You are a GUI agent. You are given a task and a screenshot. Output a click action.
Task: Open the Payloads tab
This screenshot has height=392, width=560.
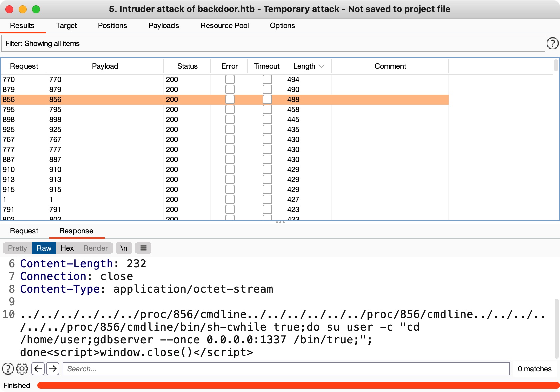click(164, 26)
